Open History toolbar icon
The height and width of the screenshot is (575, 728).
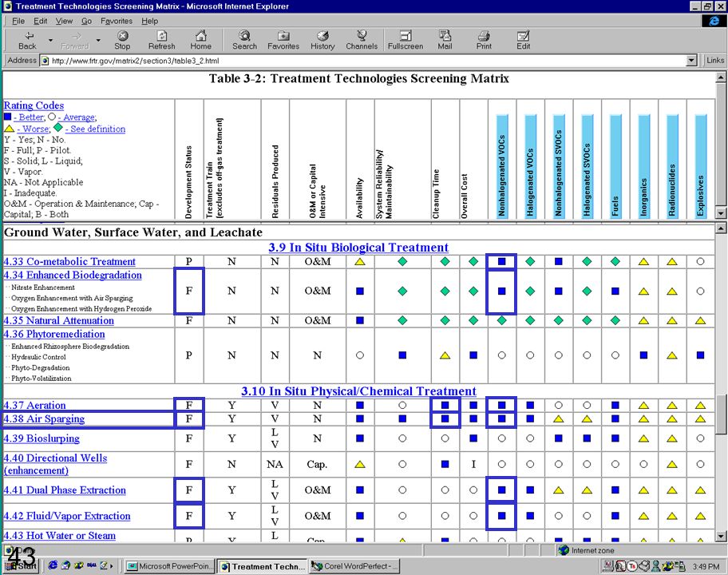point(322,41)
